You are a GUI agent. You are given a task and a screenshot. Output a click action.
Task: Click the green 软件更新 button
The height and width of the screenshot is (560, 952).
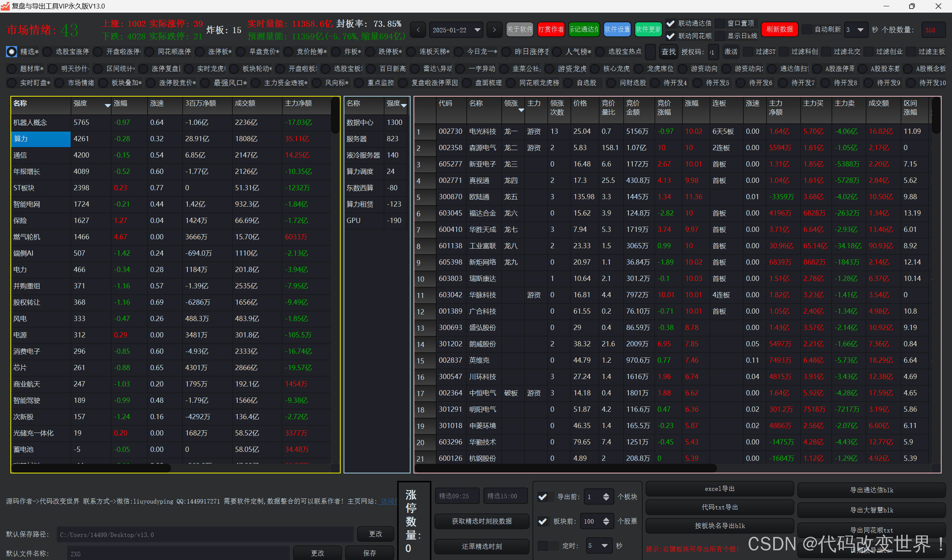648,29
